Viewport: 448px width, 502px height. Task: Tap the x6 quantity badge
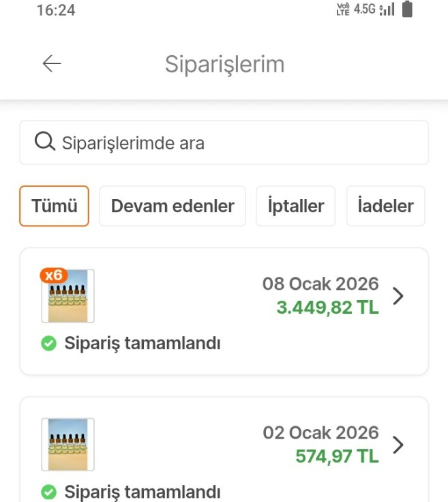[x=53, y=276]
